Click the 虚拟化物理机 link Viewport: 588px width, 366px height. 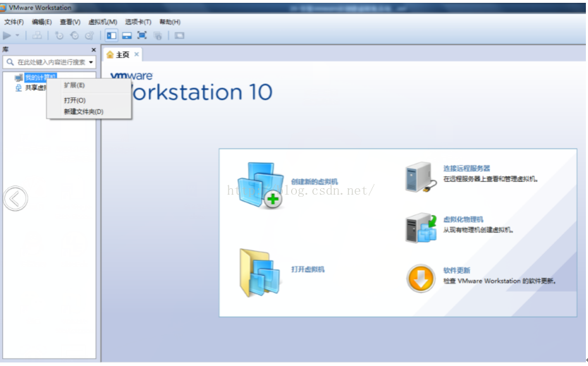tap(463, 219)
